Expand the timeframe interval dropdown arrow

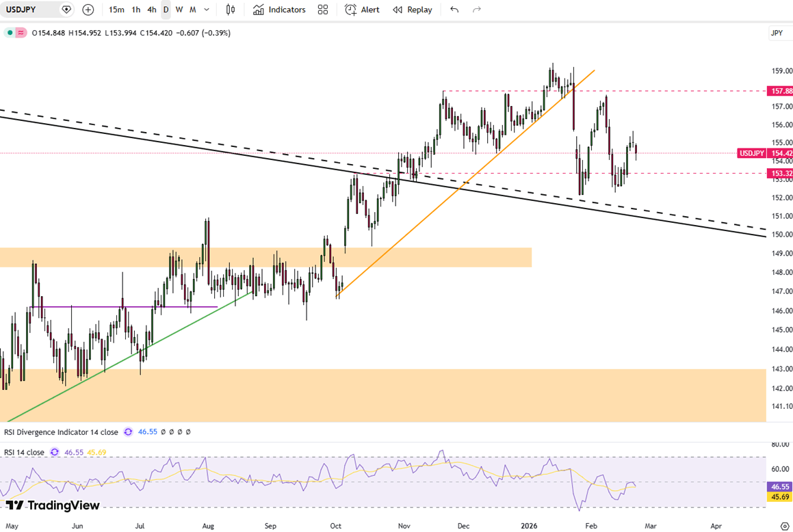(207, 10)
